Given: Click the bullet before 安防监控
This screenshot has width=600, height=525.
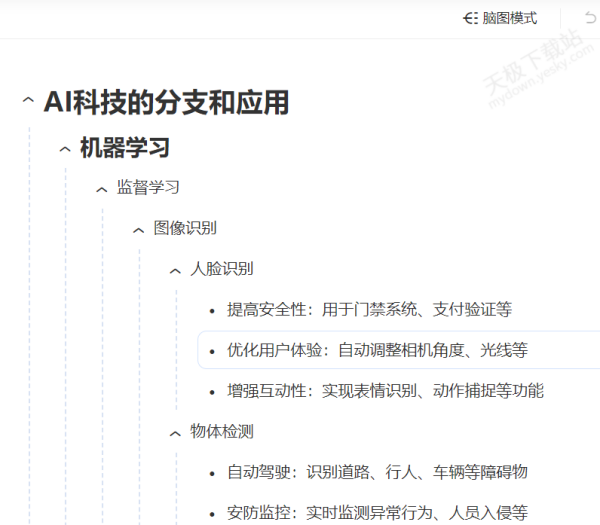Looking at the screenshot, I should [x=212, y=514].
